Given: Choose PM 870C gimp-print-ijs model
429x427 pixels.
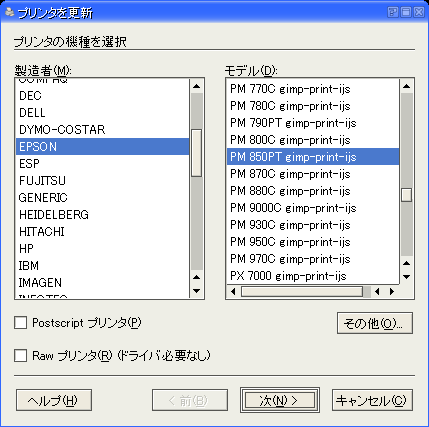Looking at the screenshot, I should pyautogui.click(x=313, y=174).
